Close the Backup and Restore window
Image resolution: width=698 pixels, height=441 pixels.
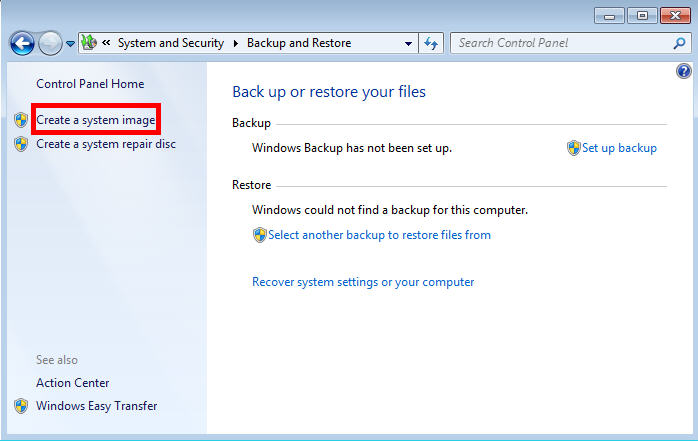[675, 16]
